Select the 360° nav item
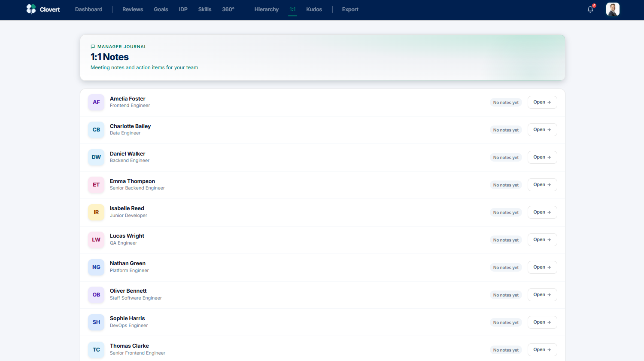Viewport: 644px width, 361px height. tap(228, 9)
